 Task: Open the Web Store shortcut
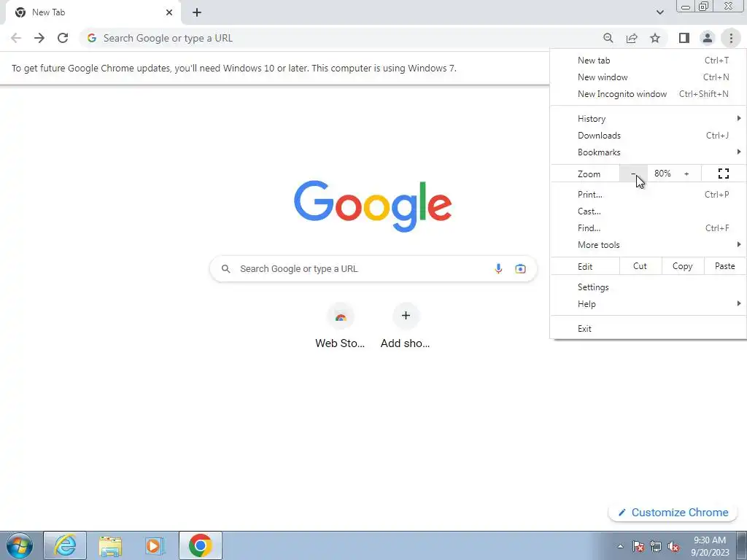coord(340,326)
